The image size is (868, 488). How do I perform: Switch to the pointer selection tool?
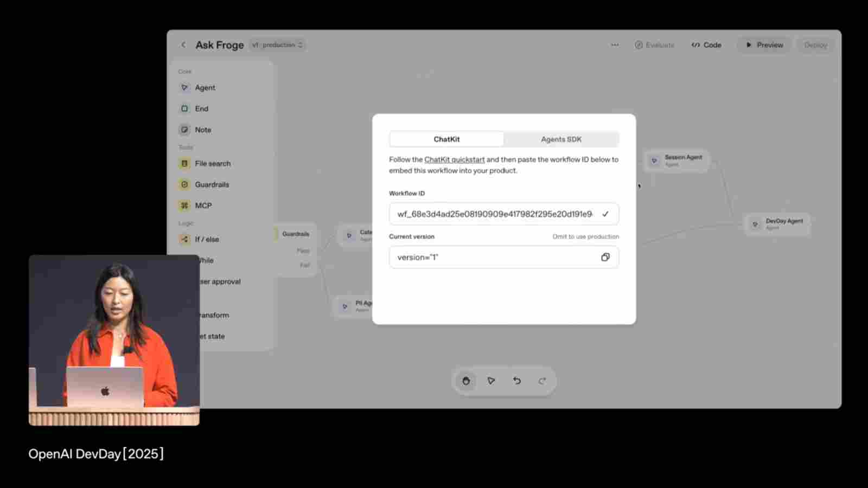(491, 381)
